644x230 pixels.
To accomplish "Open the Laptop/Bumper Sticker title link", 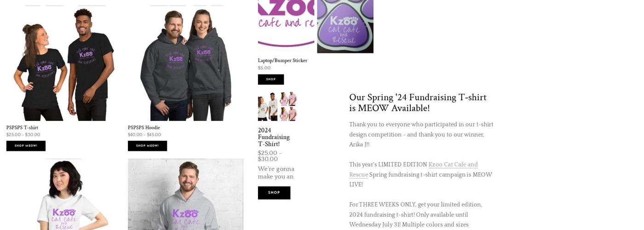I will [x=282, y=61].
